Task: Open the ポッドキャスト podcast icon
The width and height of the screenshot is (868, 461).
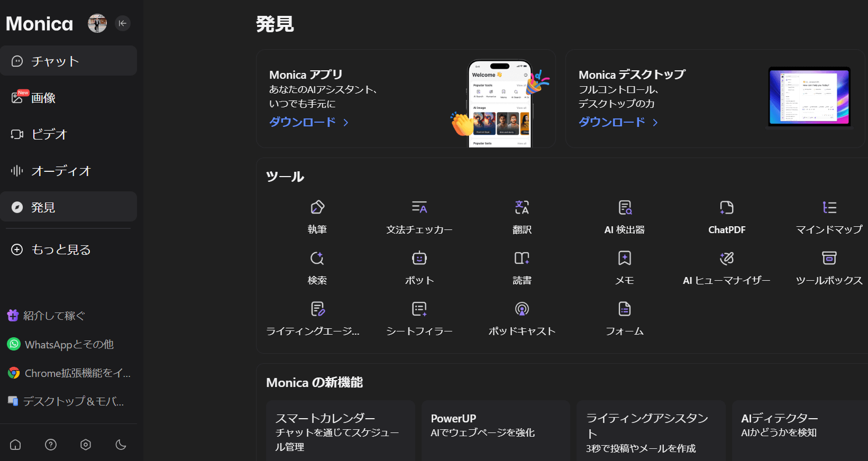Action: pos(522,309)
